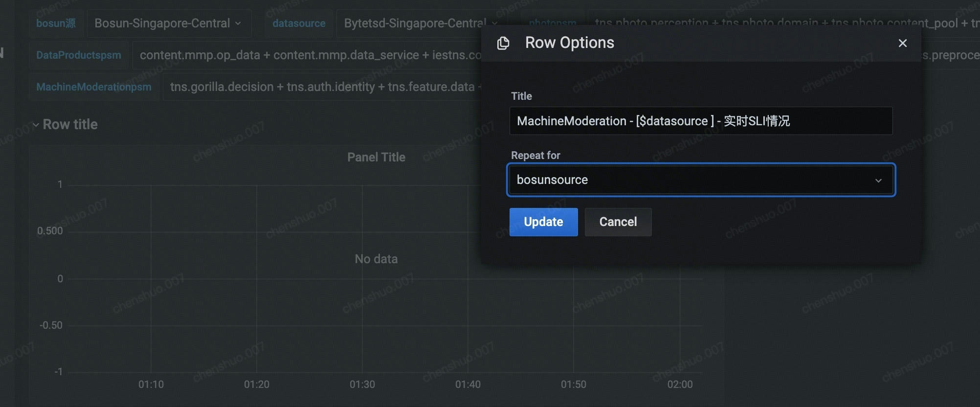
Task: Click the 'Row title' heading text
Action: pyautogui.click(x=70, y=125)
